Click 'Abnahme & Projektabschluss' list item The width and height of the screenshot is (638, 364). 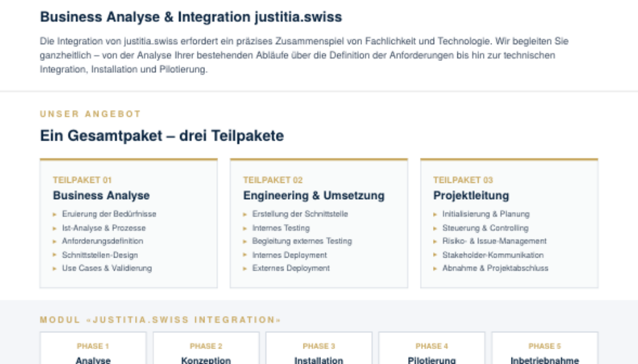pyautogui.click(x=495, y=268)
